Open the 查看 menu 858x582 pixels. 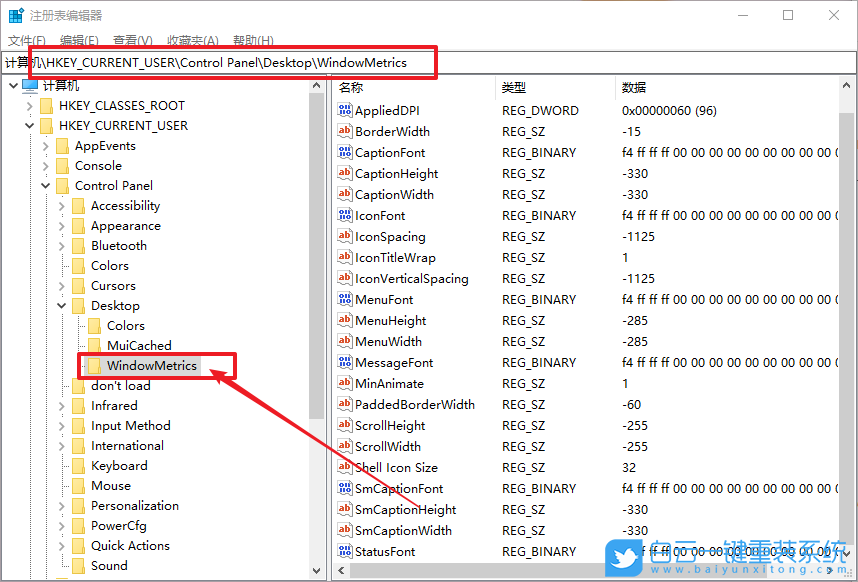(131, 41)
